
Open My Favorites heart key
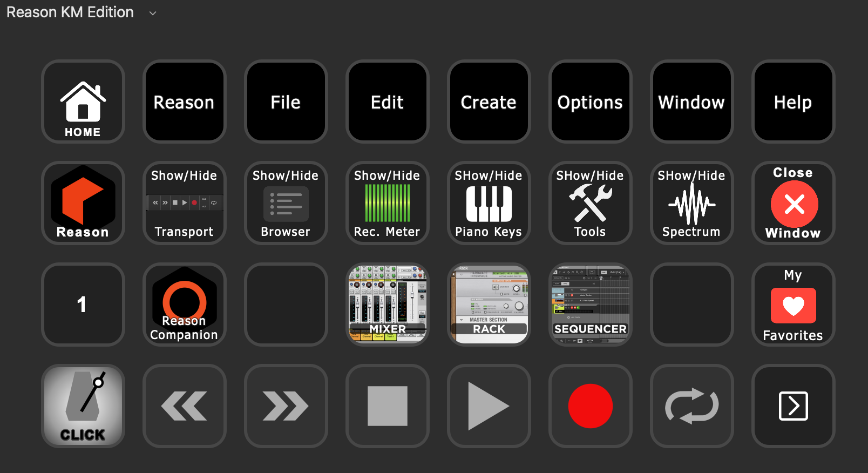(x=794, y=305)
